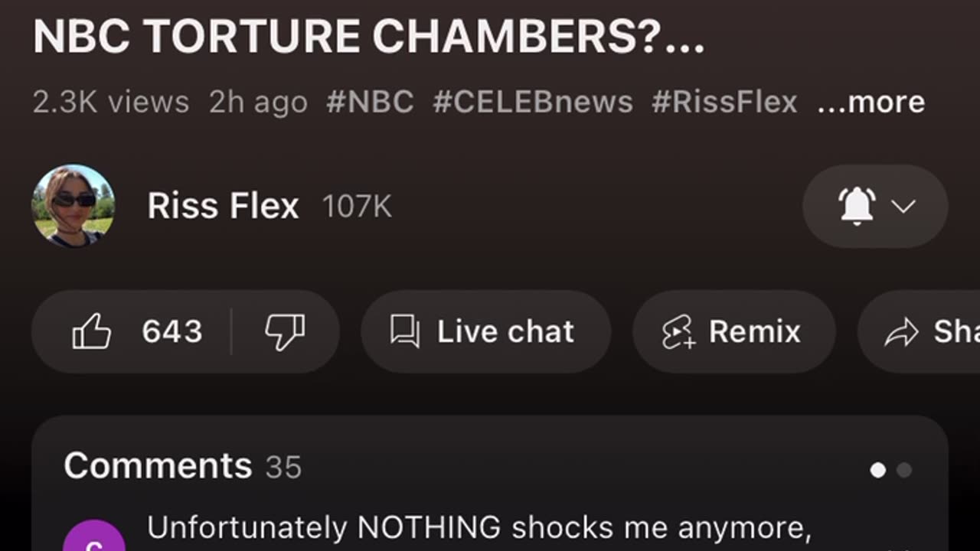
Task: Tap the thumbs-up like icon
Action: [x=91, y=332]
